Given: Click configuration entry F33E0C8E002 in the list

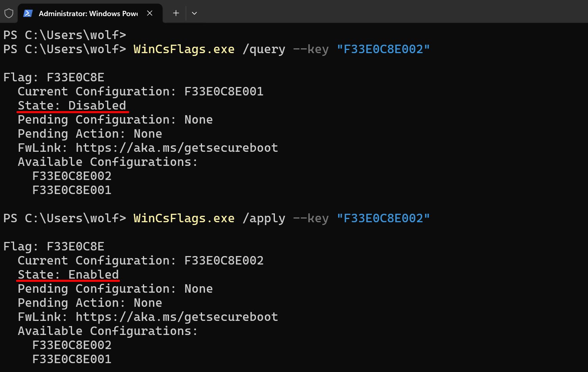Looking at the screenshot, I should coord(72,176).
